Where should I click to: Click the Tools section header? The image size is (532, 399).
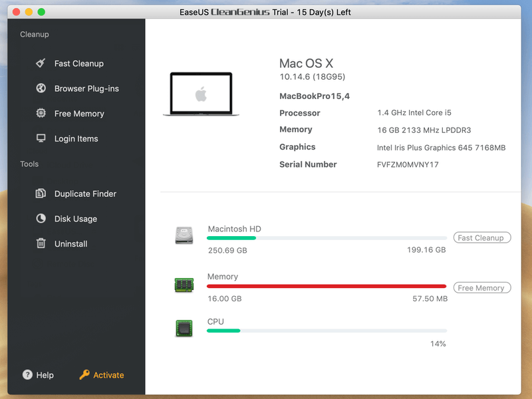point(29,164)
